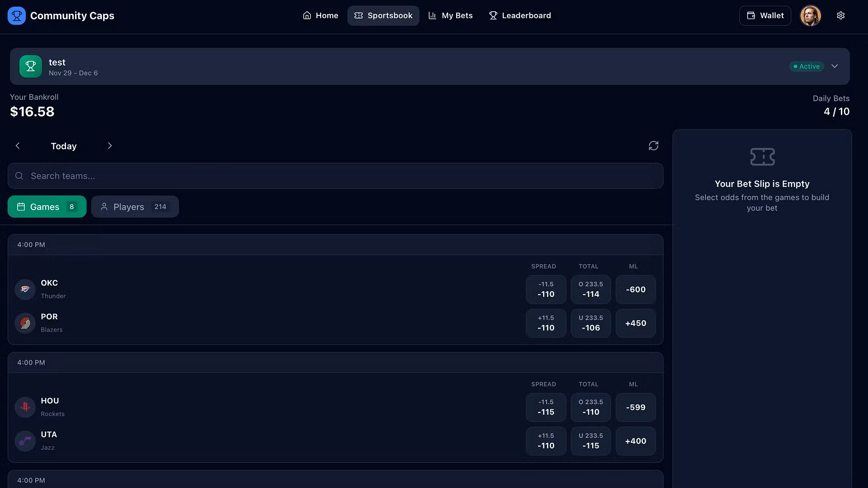The height and width of the screenshot is (488, 868).
Task: Open the Wallet button
Action: 765,16
